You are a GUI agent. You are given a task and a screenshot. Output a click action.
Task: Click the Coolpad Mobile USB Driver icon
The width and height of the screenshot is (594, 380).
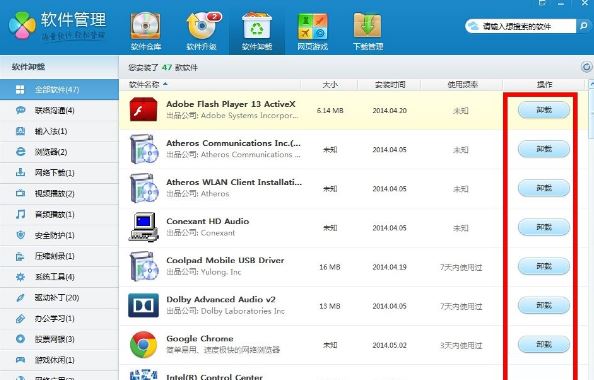click(x=144, y=266)
